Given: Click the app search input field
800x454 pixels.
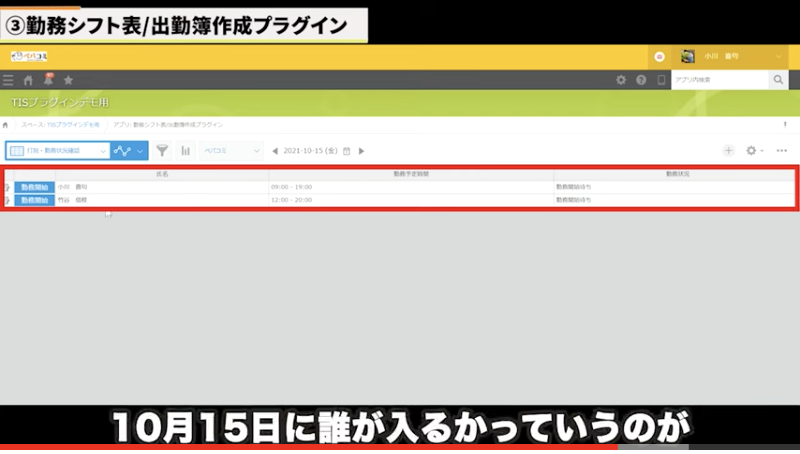Looking at the screenshot, I should click(719, 80).
